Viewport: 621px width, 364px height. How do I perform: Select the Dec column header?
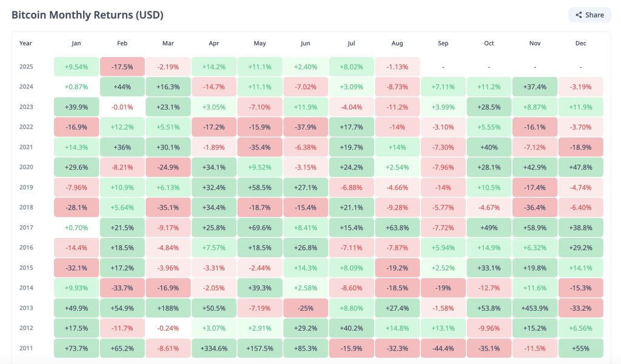click(580, 44)
